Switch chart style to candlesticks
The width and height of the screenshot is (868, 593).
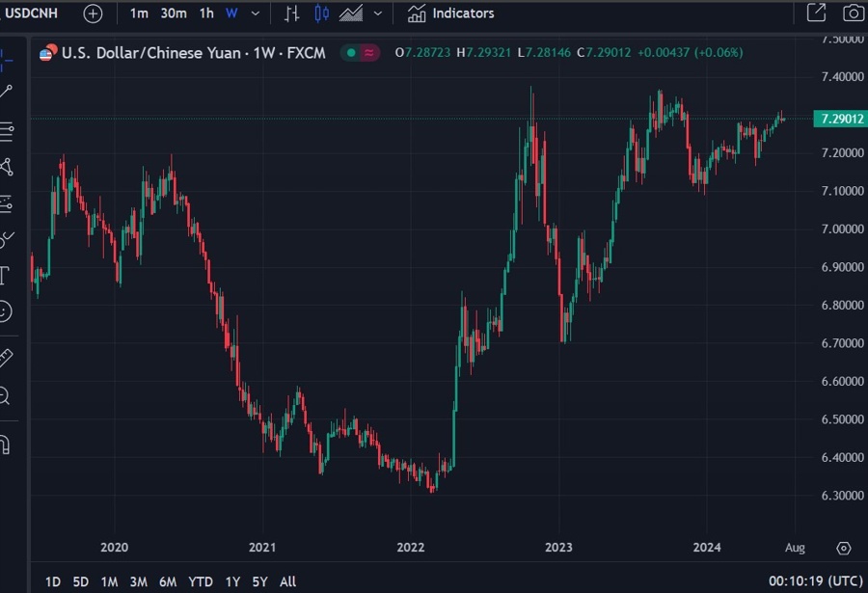324,13
